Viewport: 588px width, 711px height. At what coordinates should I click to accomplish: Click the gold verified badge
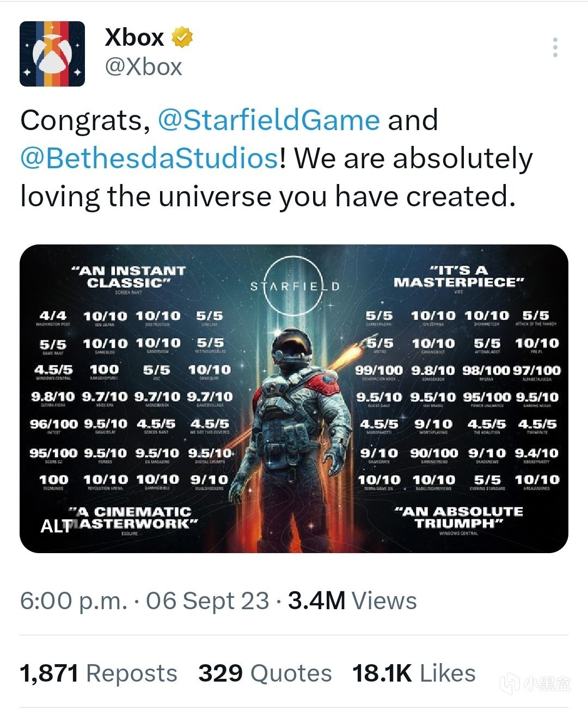pyautogui.click(x=182, y=38)
